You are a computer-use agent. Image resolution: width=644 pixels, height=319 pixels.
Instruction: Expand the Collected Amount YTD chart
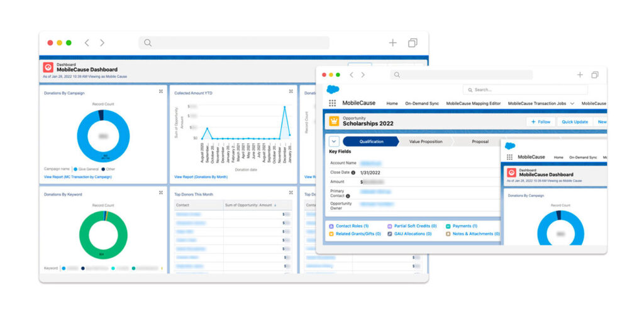point(291,92)
